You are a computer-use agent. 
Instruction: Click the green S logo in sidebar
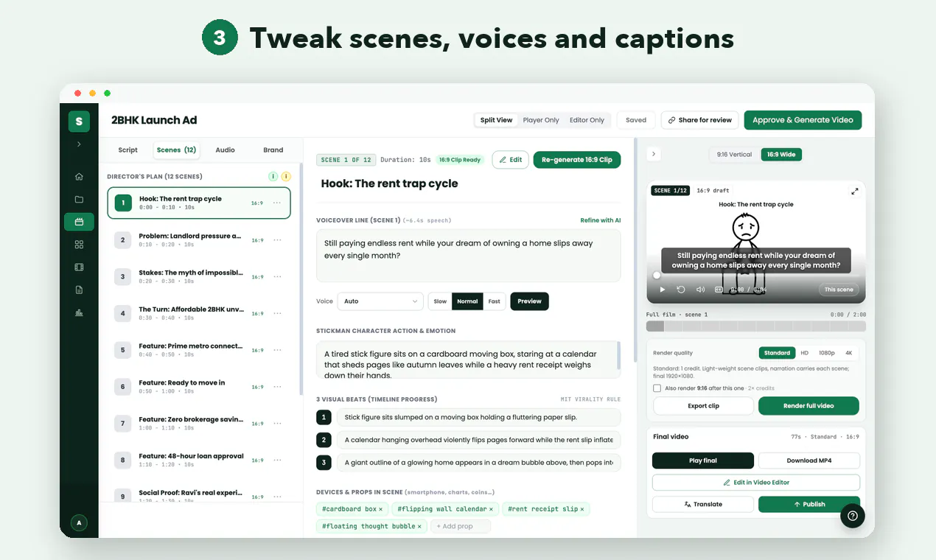pos(79,122)
